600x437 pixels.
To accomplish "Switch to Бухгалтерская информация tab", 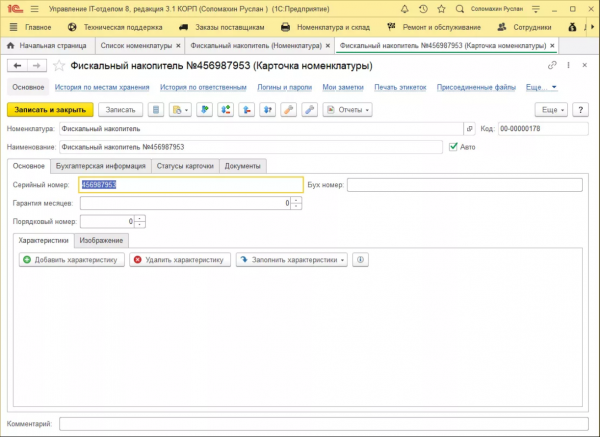I will point(101,166).
